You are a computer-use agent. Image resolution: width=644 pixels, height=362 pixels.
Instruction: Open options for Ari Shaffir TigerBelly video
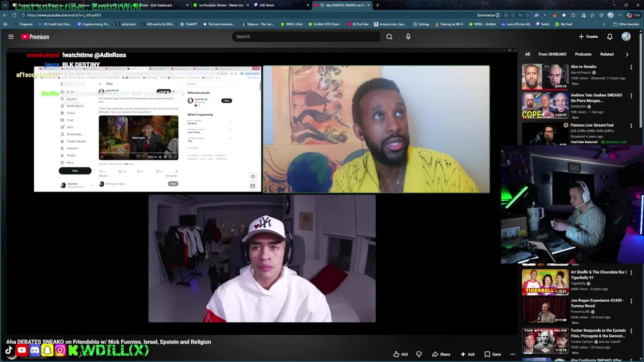tap(631, 273)
